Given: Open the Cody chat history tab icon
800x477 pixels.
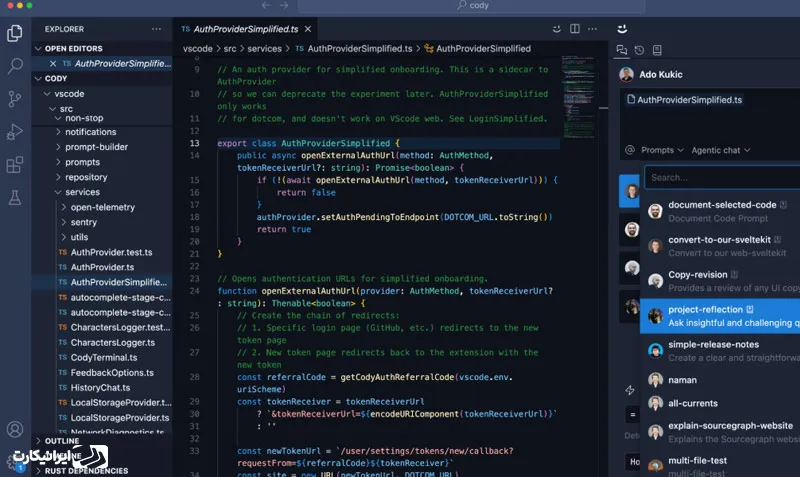Looking at the screenshot, I should click(639, 50).
